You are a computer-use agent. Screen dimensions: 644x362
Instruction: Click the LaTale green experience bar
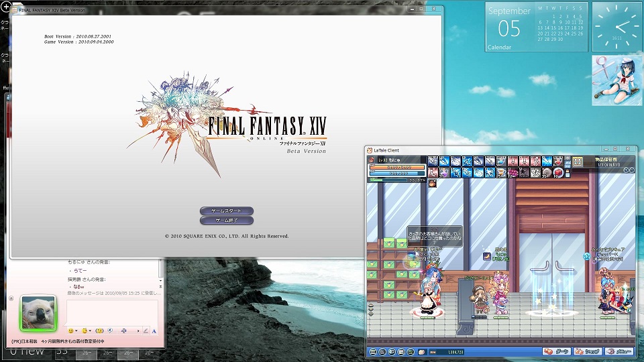click(x=388, y=180)
